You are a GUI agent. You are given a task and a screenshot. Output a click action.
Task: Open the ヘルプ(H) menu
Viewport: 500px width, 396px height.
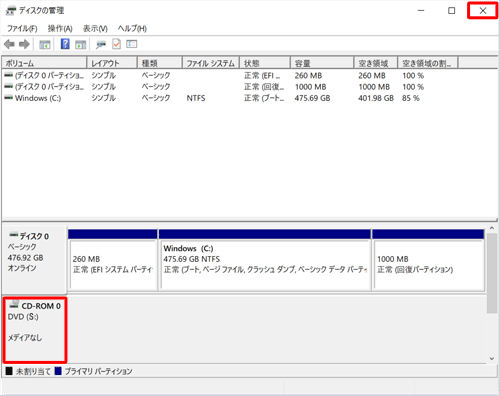coord(132,29)
